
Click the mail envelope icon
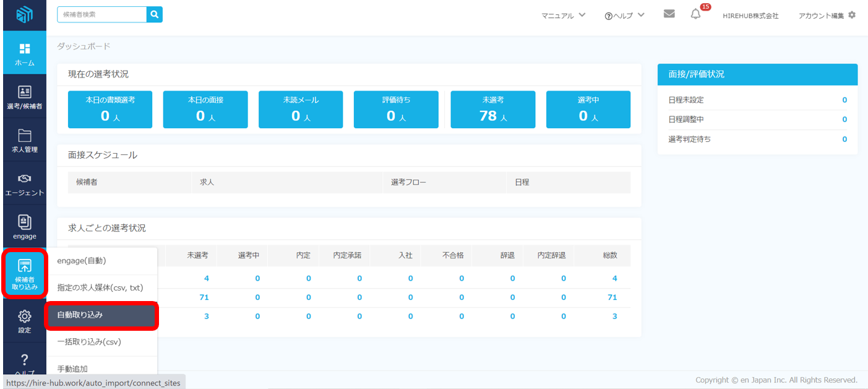[x=669, y=14]
